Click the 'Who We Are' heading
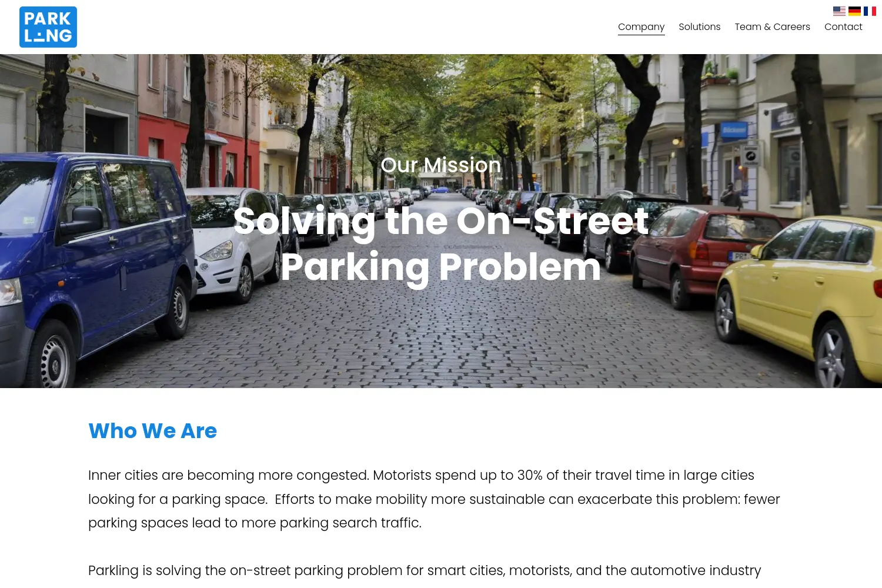The height and width of the screenshot is (588, 882). [x=153, y=431]
